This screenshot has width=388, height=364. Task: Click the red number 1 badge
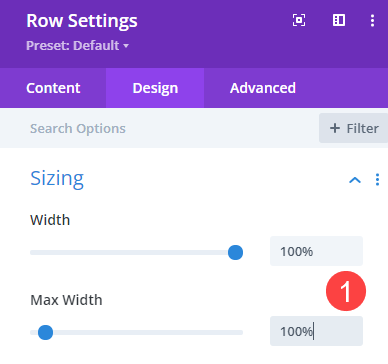tap(346, 291)
